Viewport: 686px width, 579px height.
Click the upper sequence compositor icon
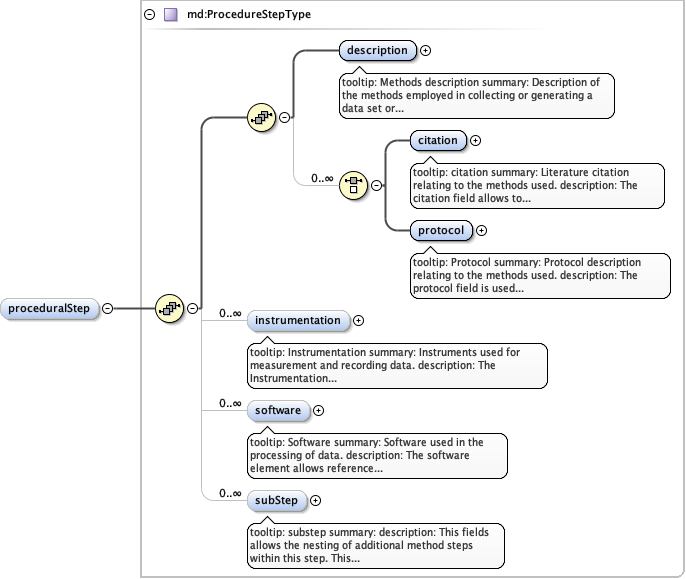261,117
